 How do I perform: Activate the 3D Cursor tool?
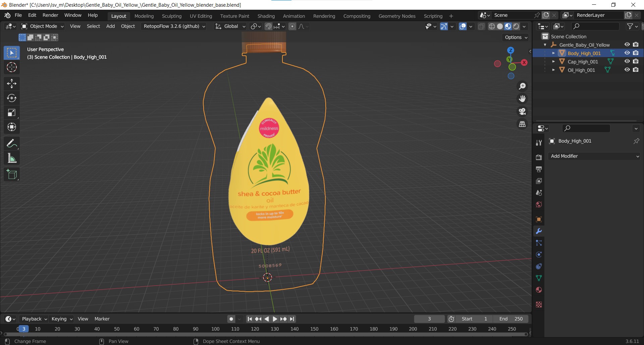(12, 67)
